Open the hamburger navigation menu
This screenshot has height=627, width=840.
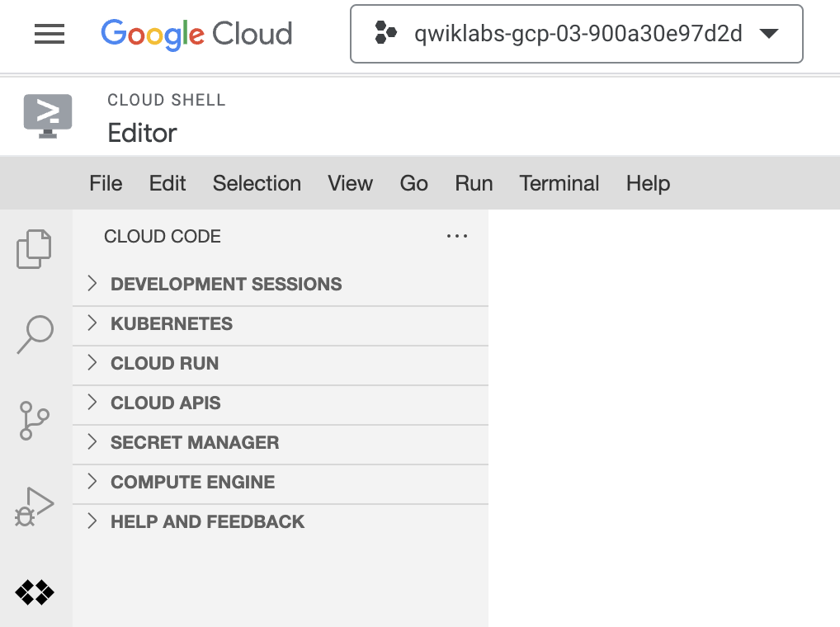click(50, 34)
